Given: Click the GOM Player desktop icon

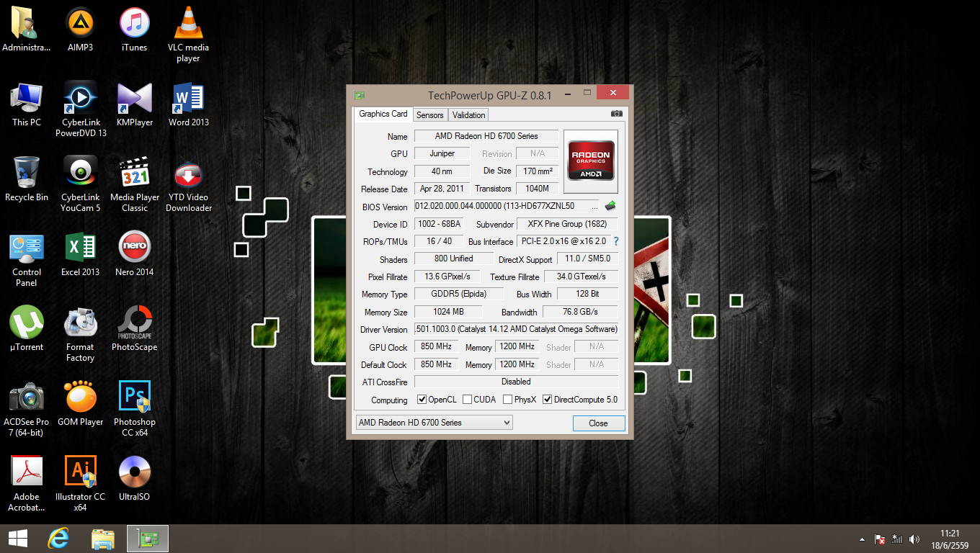Looking at the screenshot, I should tap(81, 404).
